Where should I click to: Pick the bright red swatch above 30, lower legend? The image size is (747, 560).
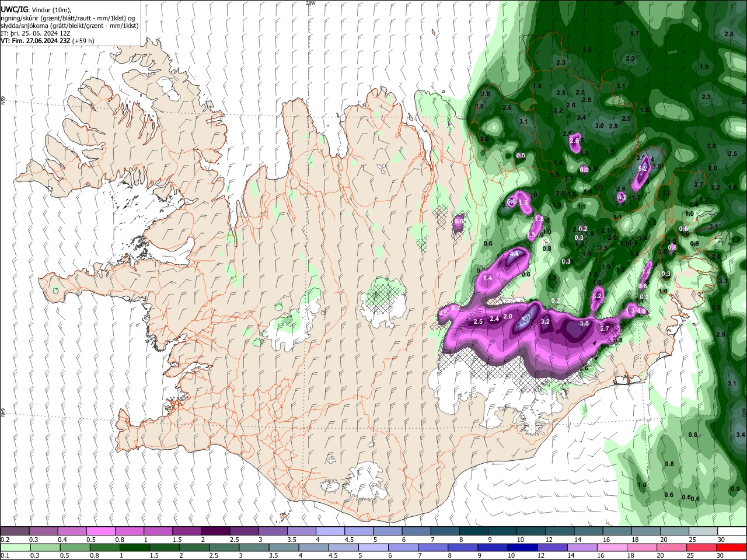point(732,548)
